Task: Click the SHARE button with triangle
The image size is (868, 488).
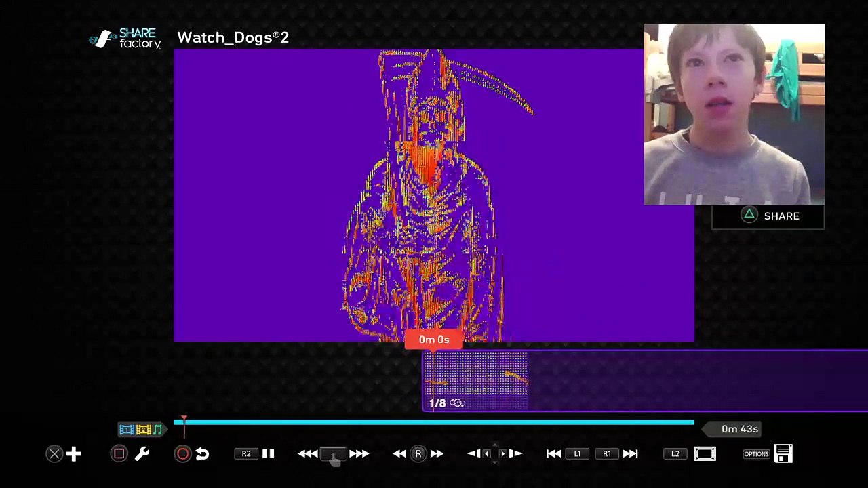Action: (768, 216)
